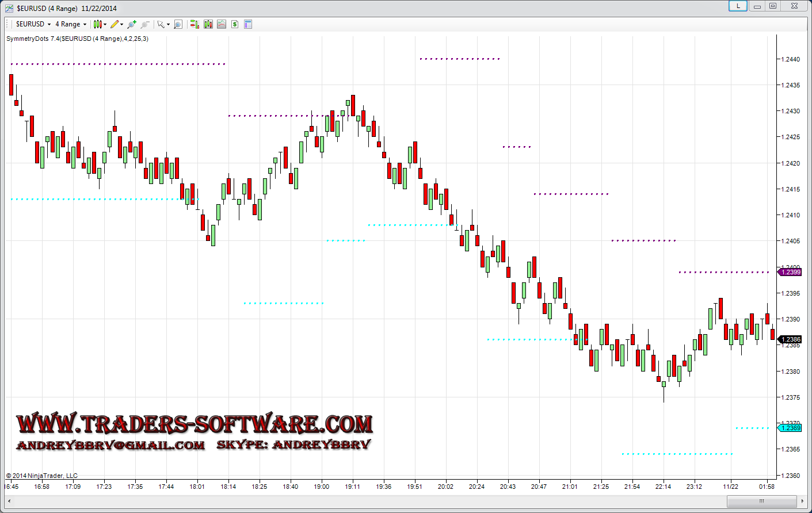812x513 pixels.
Task: Open the chart style candlestick dropdown
Action: coord(99,24)
